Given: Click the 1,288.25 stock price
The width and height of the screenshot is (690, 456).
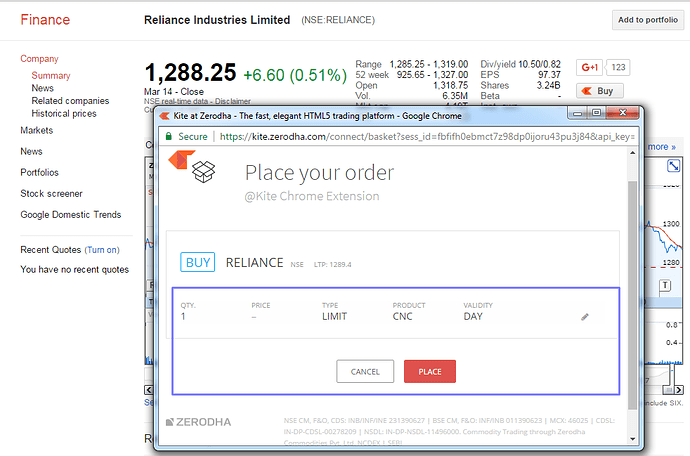Looking at the screenshot, I should [190, 73].
